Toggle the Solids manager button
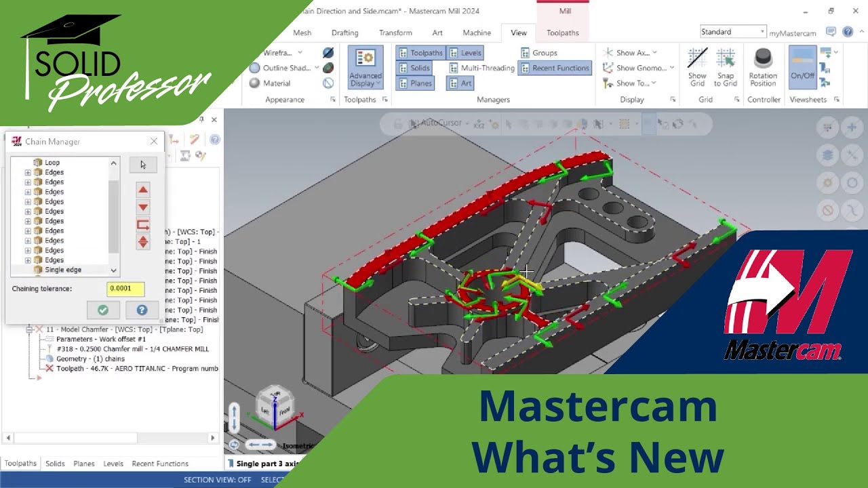The height and width of the screenshot is (488, 868). [414, 68]
